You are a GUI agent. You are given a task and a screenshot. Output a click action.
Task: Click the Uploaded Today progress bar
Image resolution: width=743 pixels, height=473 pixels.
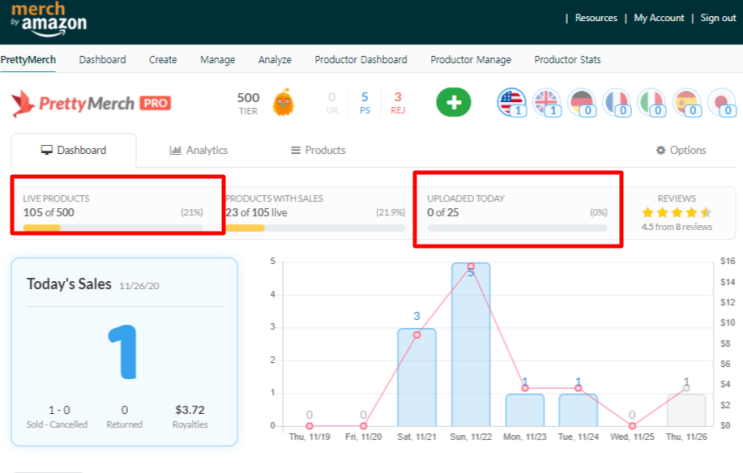[517, 228]
